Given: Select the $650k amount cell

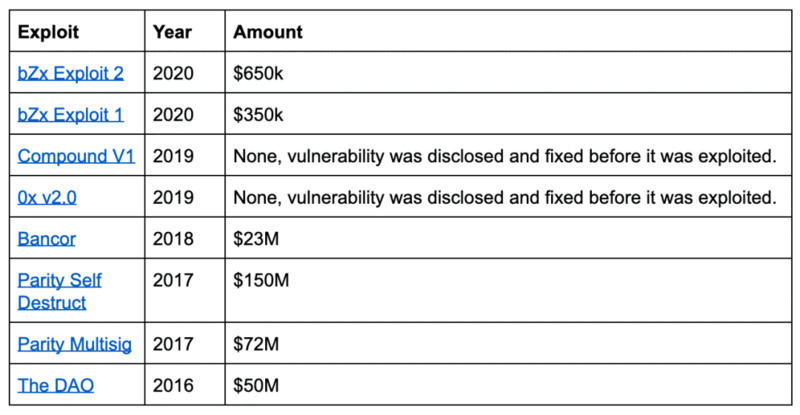Looking at the screenshot, I should (x=259, y=73).
